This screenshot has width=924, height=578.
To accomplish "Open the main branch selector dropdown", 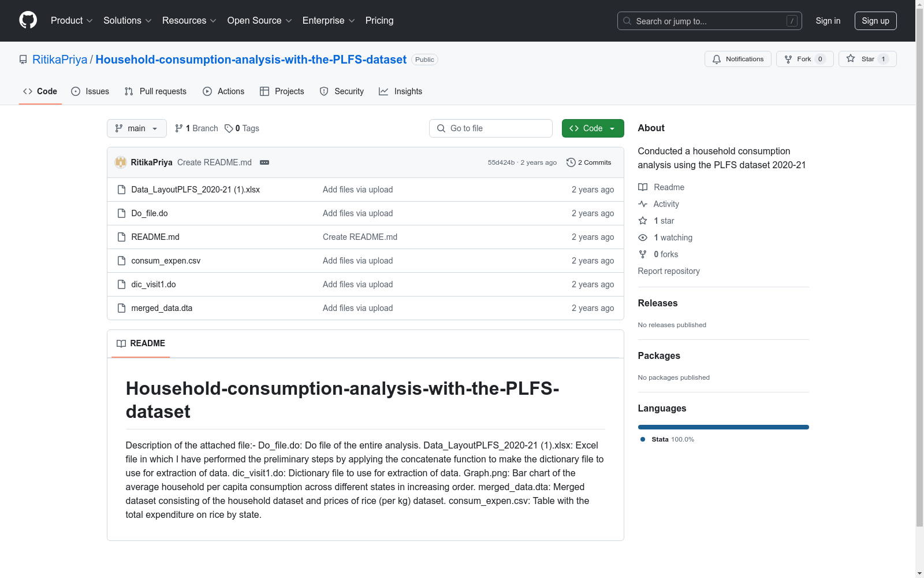I will pos(137,128).
